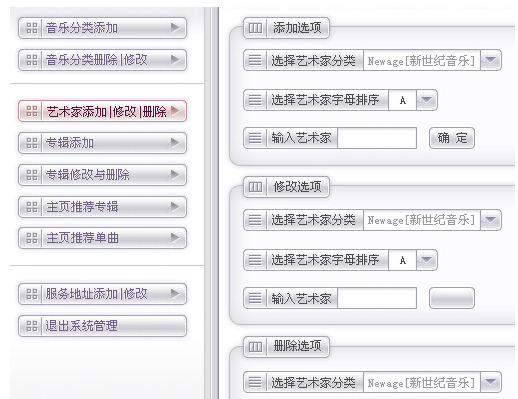Expand artist category dropdown in 添加选项
Viewport: 518px width, 399px height.
(491, 60)
